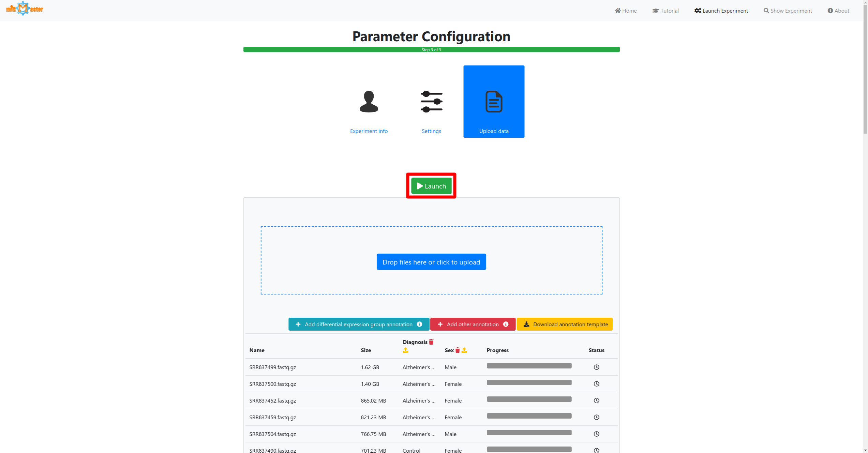The width and height of the screenshot is (868, 453).
Task: Open the Experiment info step icon
Action: [369, 102]
